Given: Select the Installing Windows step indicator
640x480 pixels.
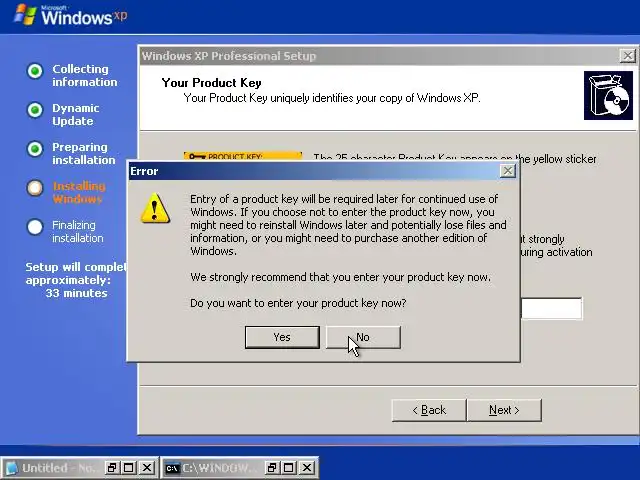Looking at the screenshot, I should 35,188.
